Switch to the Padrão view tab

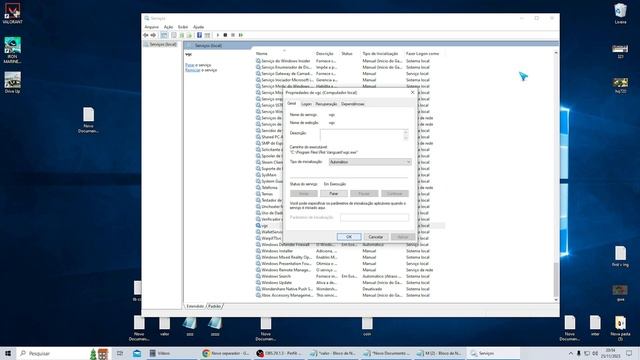pos(214,306)
